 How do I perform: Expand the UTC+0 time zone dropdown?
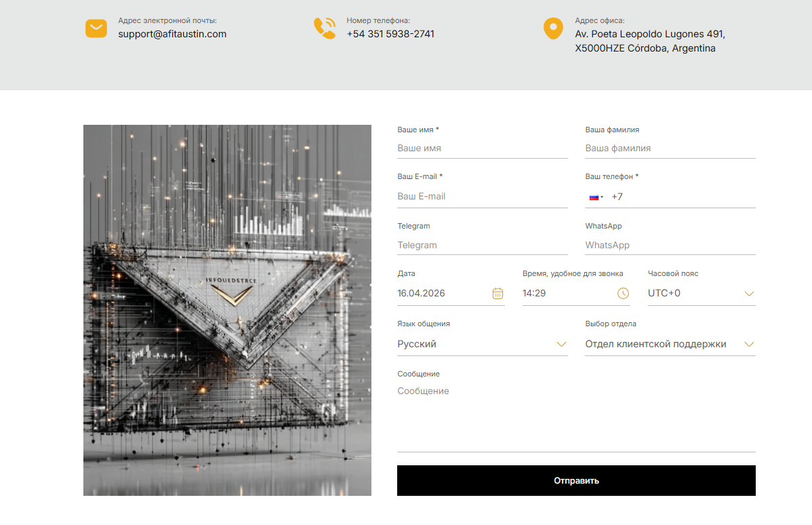(701, 293)
